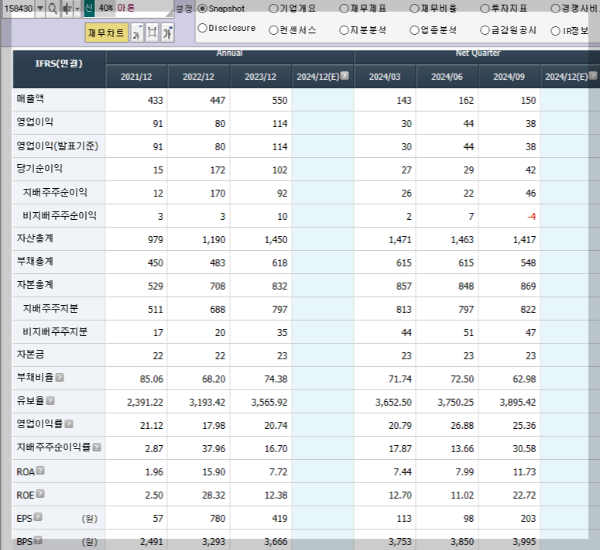Select the 업종분석 radio button
The width and height of the screenshot is (600, 550).
tap(414, 30)
